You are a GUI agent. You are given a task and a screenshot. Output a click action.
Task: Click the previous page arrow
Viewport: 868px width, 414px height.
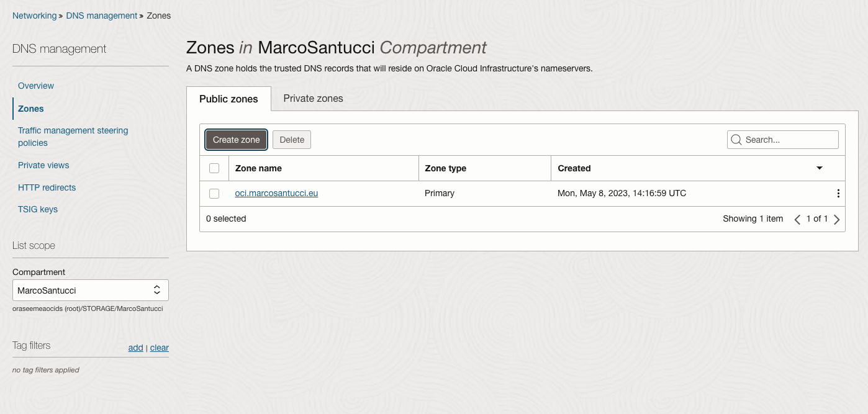797,219
